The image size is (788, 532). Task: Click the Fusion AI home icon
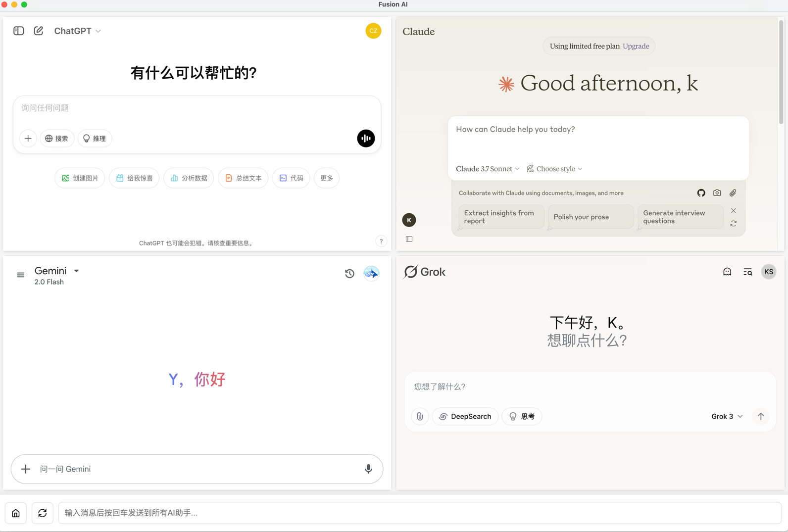click(x=16, y=513)
